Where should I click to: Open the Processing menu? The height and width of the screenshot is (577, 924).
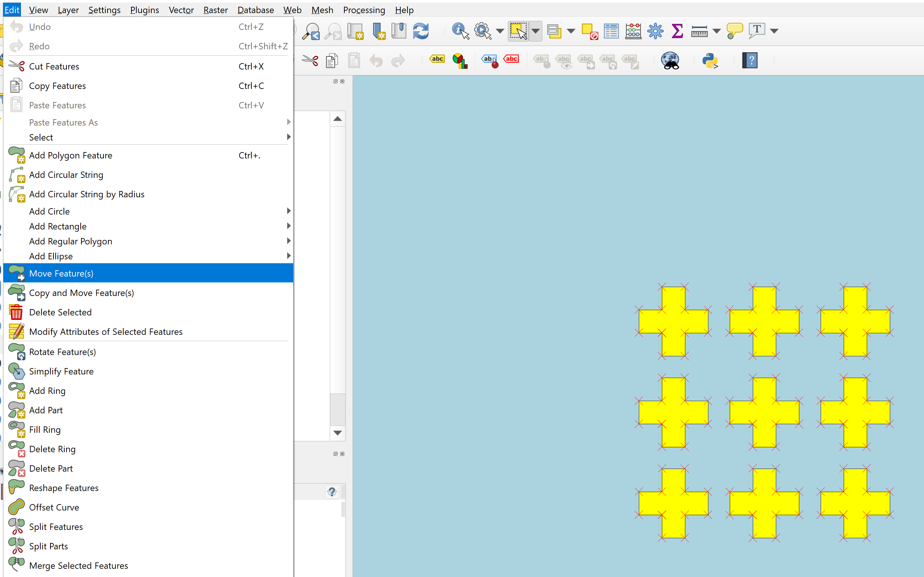pyautogui.click(x=364, y=10)
